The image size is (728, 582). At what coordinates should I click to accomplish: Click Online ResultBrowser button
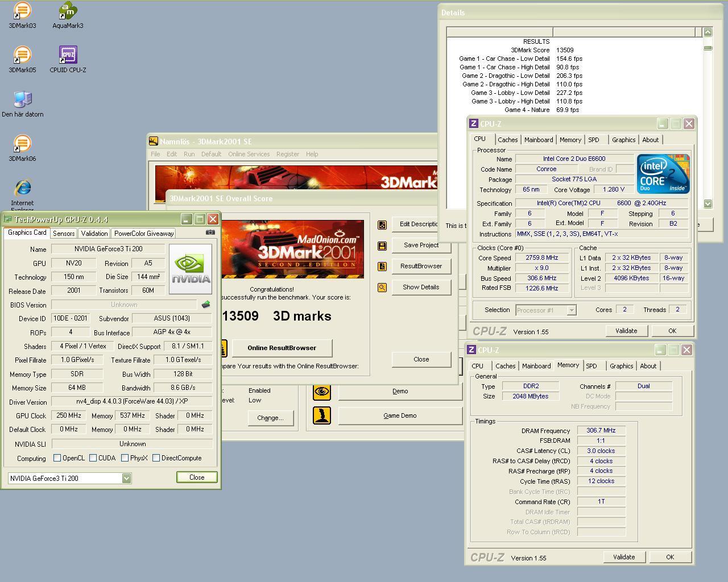tap(282, 348)
